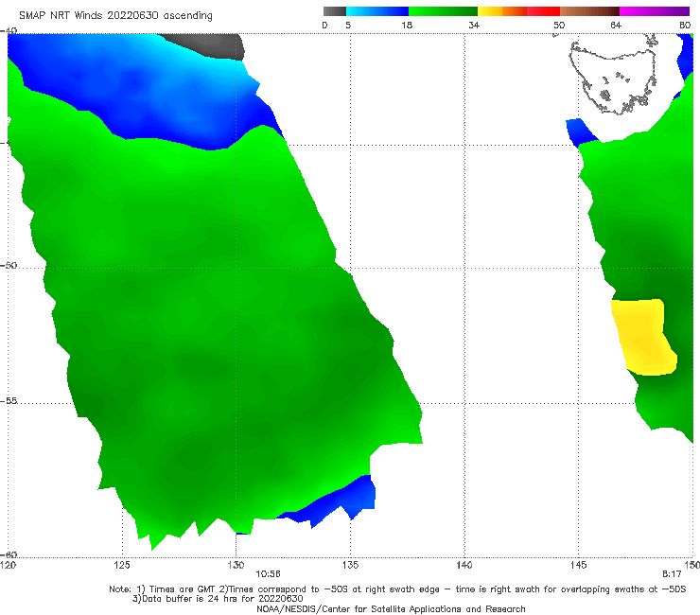
Task: Click the color bar label '34'
Action: [x=474, y=26]
